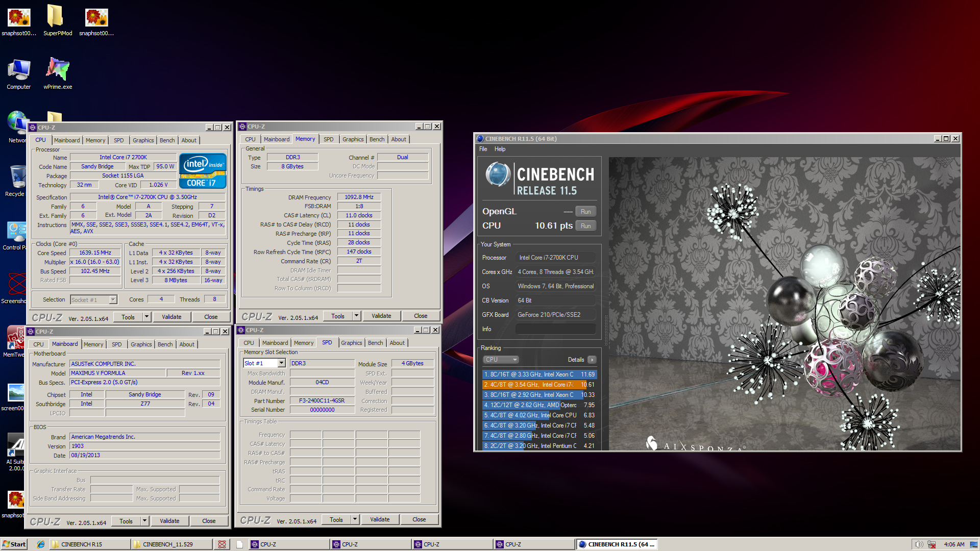Open the SuperPiMod folder icon
Image resolution: width=980 pixels, height=551 pixels.
point(57,20)
